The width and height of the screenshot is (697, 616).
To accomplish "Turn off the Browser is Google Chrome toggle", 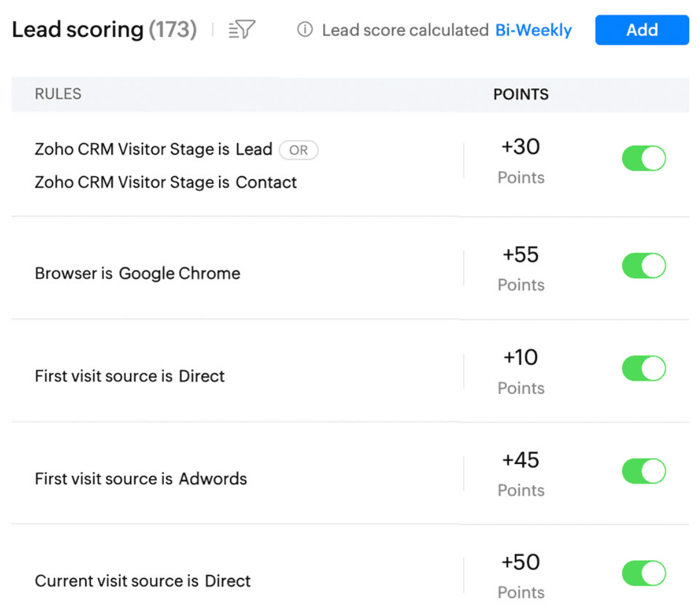I will pos(644,266).
